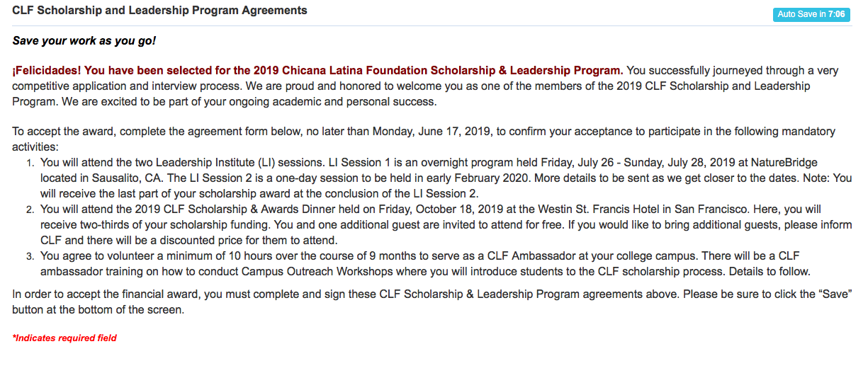
Task: Select list item number 2 marker
Action: coord(30,210)
